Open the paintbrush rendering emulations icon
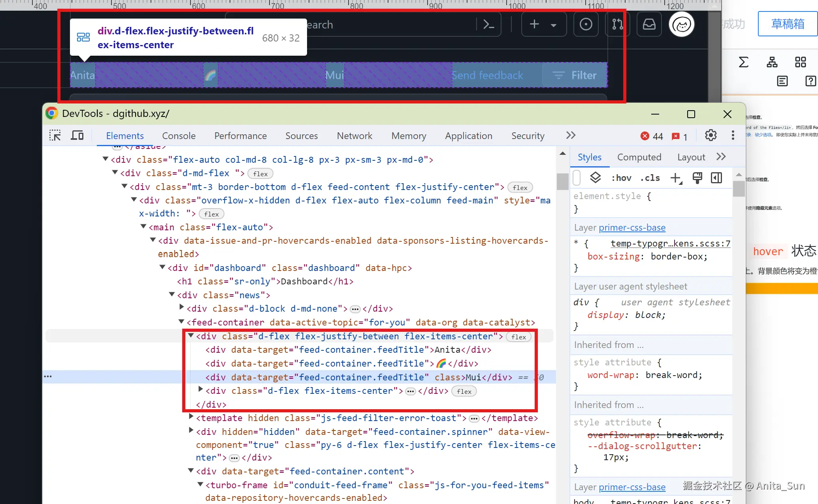This screenshot has width=818, height=504. coord(697,178)
